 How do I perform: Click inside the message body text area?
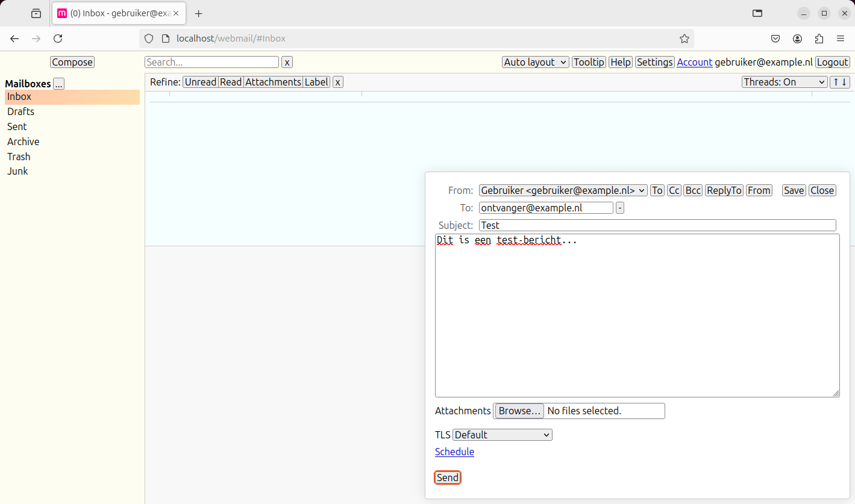637,316
